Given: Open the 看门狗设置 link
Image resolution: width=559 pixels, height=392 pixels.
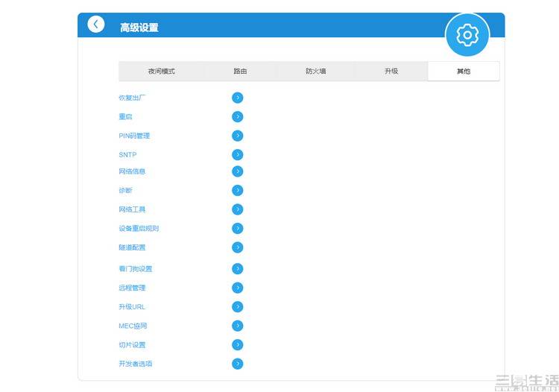Looking at the screenshot, I should tap(136, 269).
